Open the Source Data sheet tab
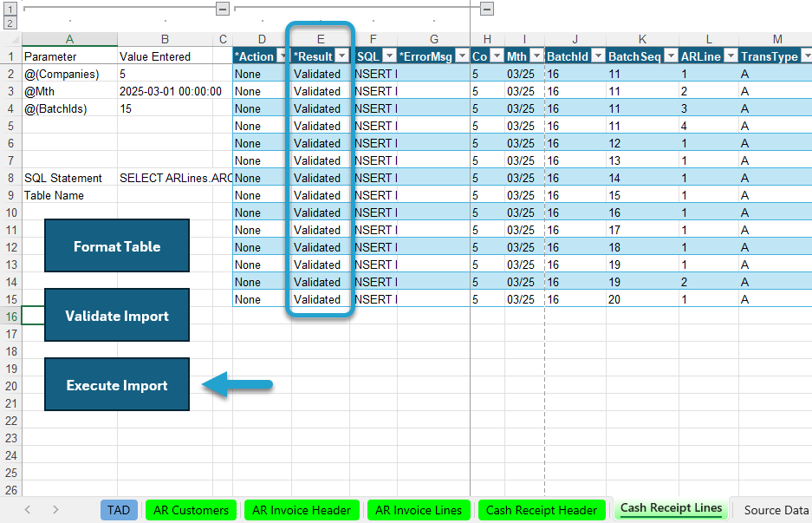The height and width of the screenshot is (523, 812). pos(776,510)
